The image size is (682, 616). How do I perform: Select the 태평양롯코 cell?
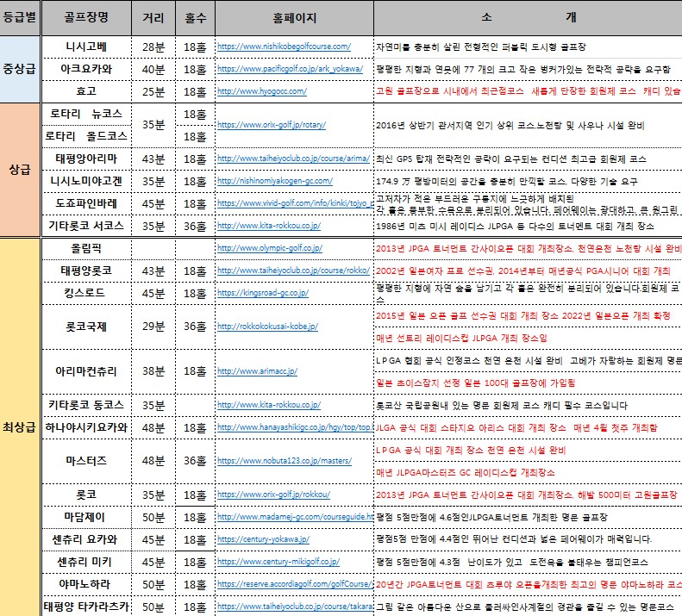(x=86, y=271)
